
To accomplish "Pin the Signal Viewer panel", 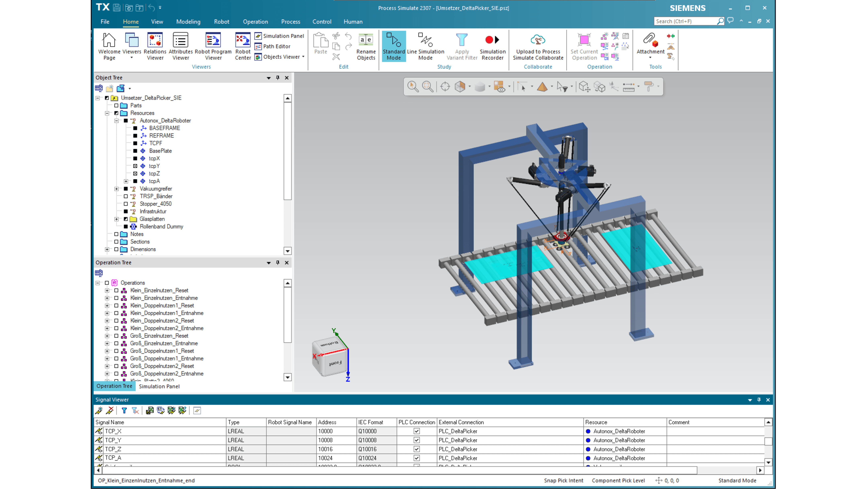I will tap(759, 400).
